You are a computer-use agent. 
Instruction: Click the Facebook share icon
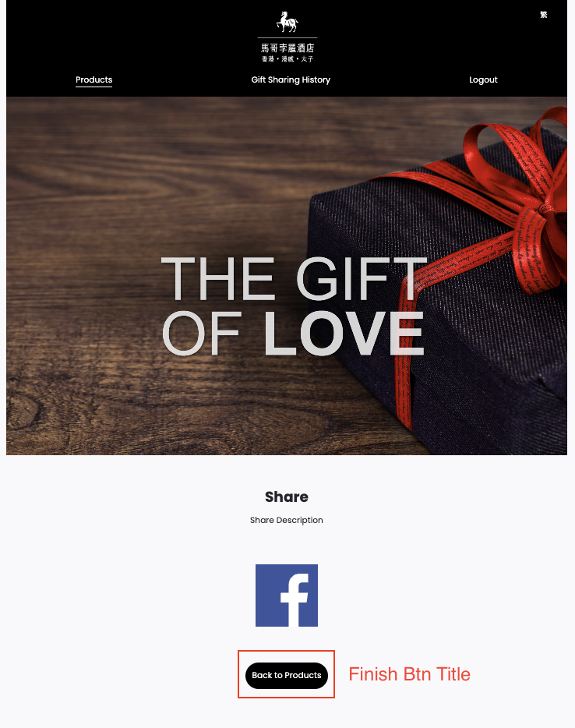pos(287,595)
